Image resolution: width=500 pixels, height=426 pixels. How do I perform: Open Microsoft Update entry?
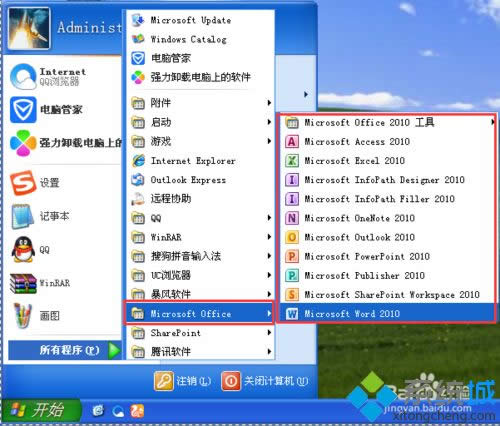(200, 20)
